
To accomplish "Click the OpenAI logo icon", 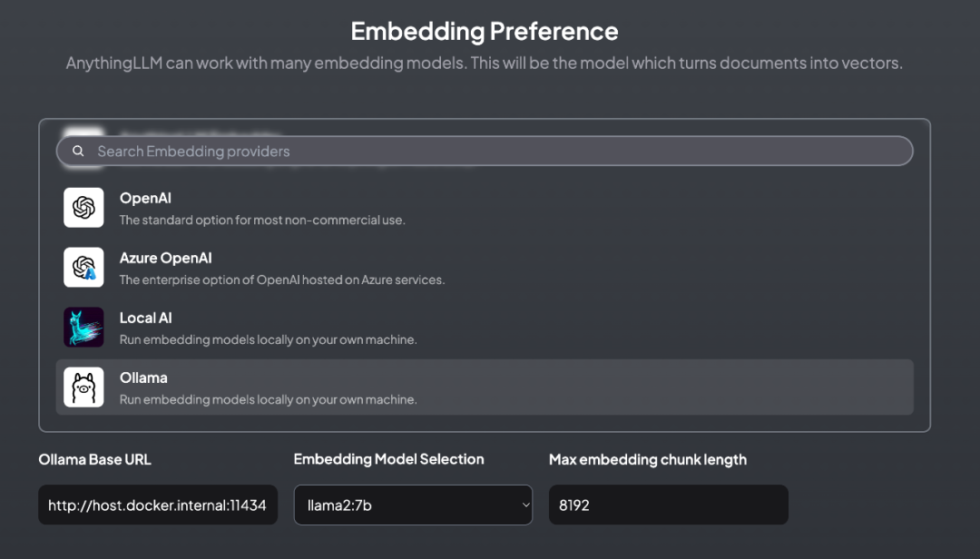I will click(83, 208).
